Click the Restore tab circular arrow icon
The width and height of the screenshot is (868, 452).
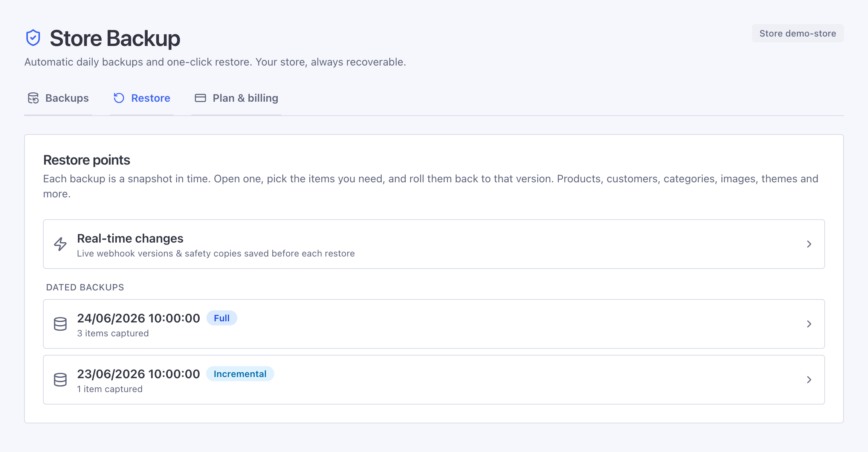pyautogui.click(x=119, y=98)
